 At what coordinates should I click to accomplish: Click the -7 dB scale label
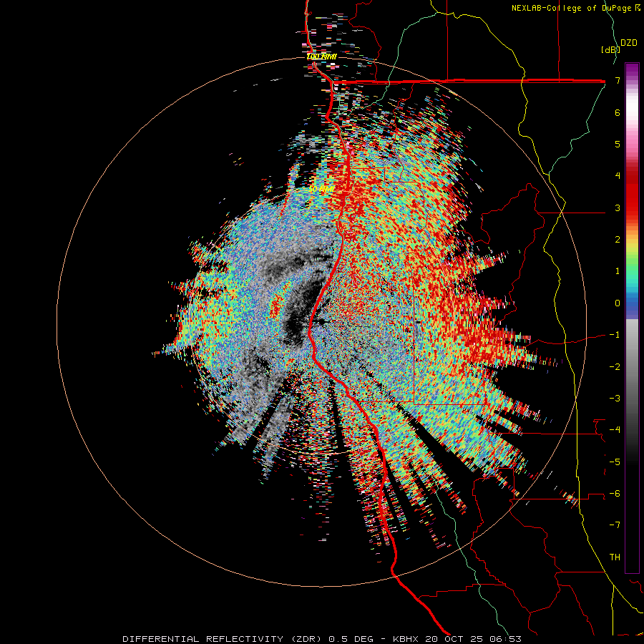(615, 525)
